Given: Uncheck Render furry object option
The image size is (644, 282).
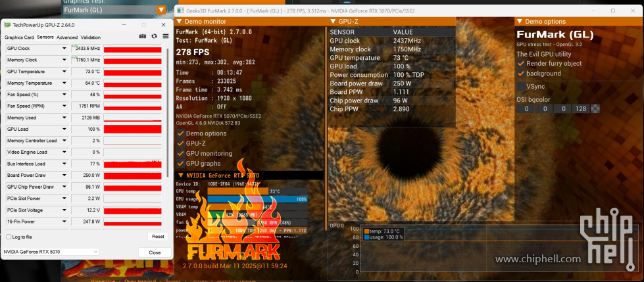Looking at the screenshot, I should click(521, 64).
